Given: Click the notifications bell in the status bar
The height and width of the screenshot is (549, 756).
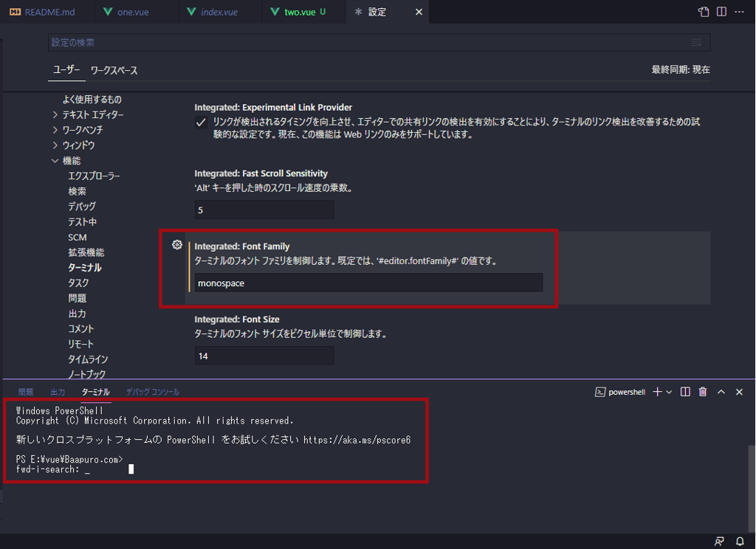Looking at the screenshot, I should (x=739, y=541).
